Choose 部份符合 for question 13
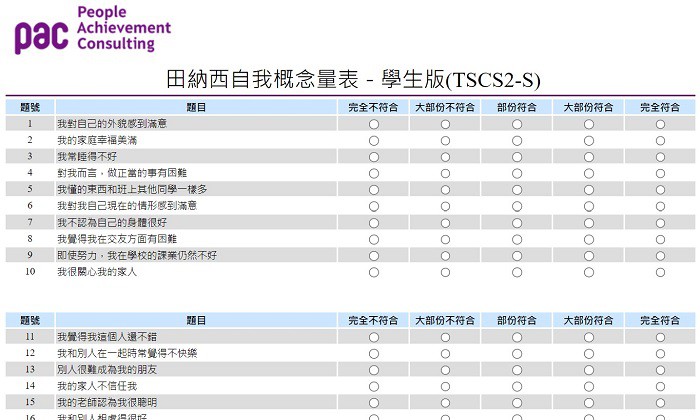 click(x=517, y=370)
